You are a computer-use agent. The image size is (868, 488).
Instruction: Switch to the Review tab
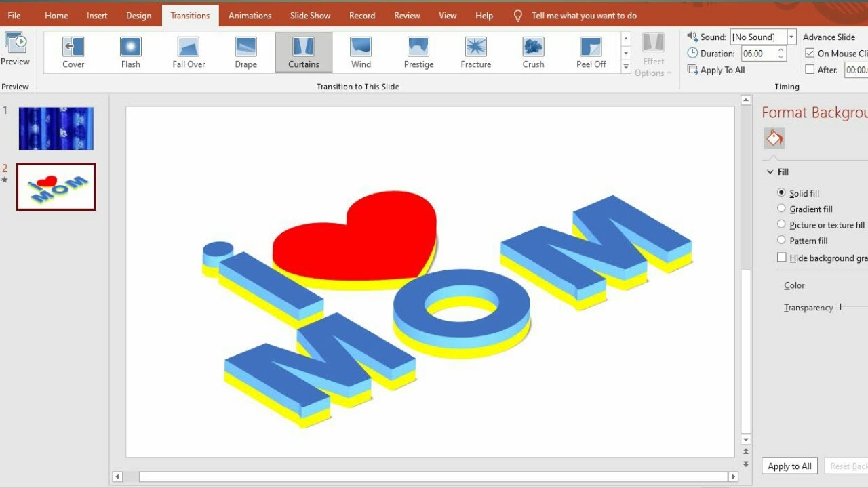pos(407,16)
